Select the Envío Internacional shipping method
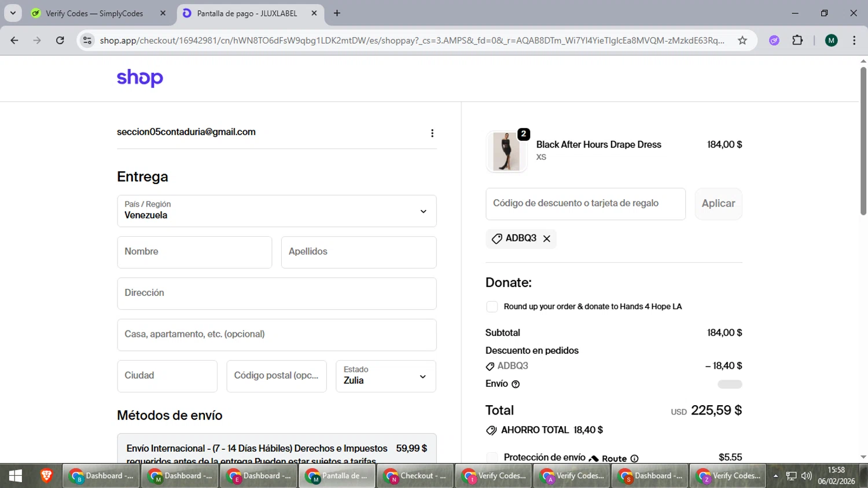Viewport: 868px width, 488px height. pos(277,449)
